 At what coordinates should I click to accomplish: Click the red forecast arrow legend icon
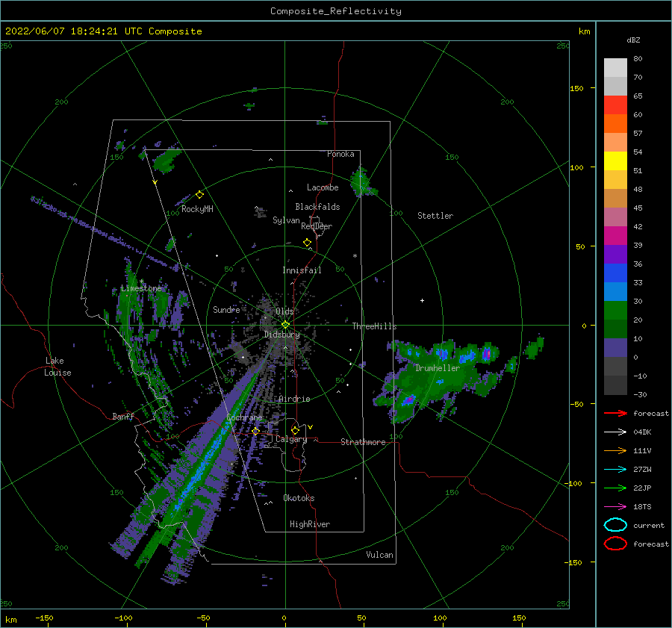(x=615, y=413)
